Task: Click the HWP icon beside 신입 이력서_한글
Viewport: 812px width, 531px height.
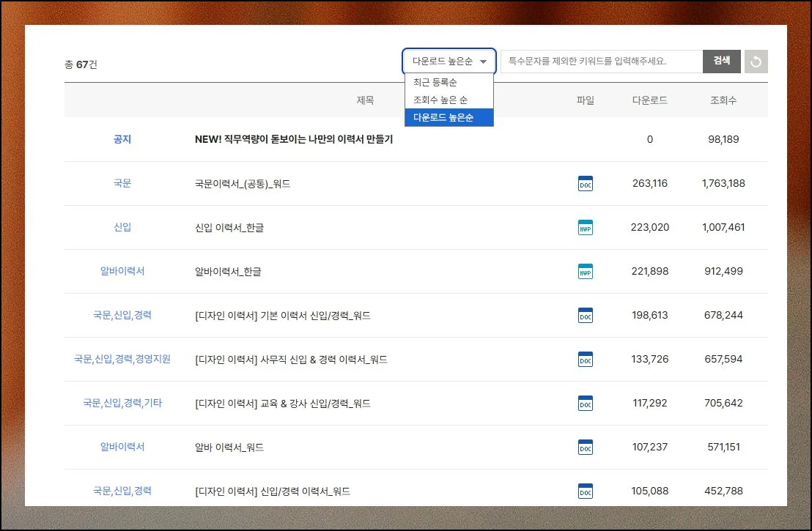Action: click(585, 228)
